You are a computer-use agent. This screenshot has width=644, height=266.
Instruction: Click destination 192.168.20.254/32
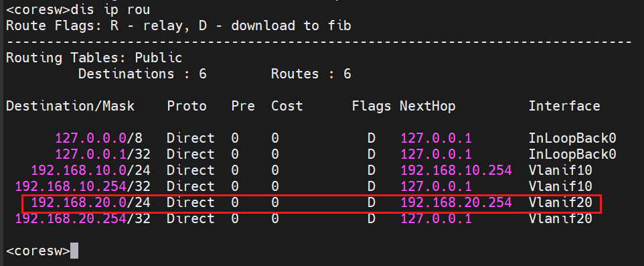pyautogui.click(x=83, y=218)
